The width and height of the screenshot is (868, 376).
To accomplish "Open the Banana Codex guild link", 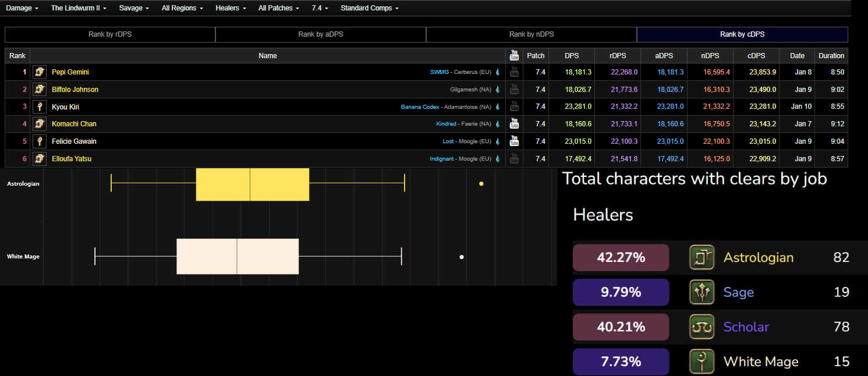I will coord(420,107).
